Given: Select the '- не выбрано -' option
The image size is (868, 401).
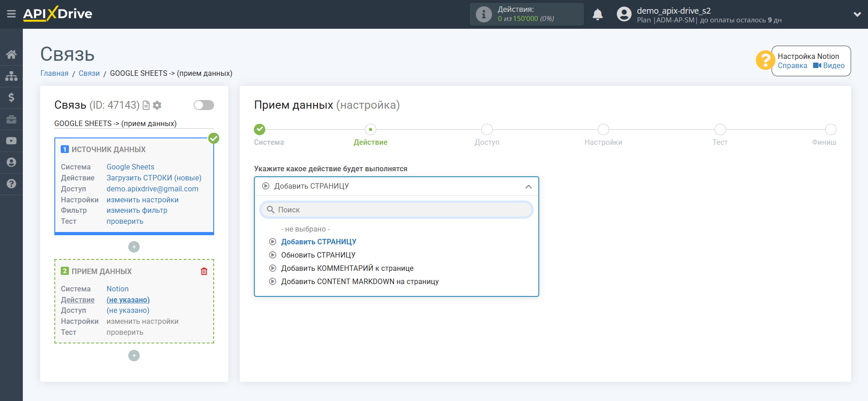Looking at the screenshot, I should [x=305, y=229].
